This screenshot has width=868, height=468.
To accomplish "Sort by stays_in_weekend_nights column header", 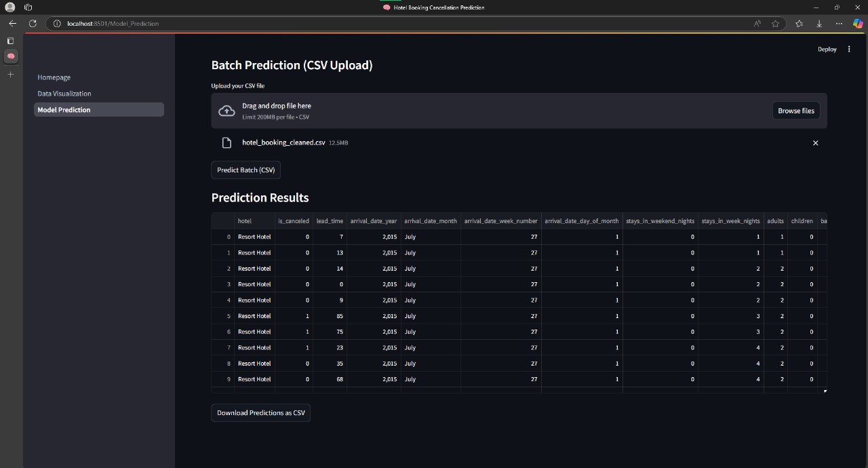I will 660,220.
